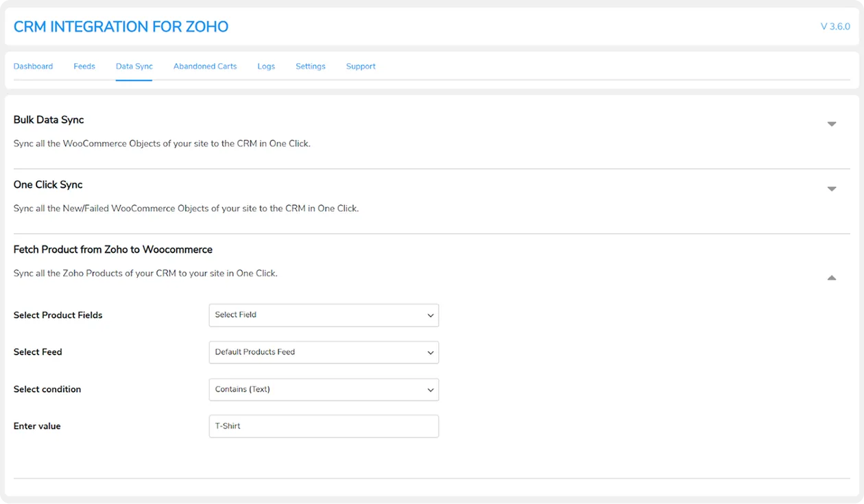
Task: Click the Enter value label
Action: coord(37,427)
